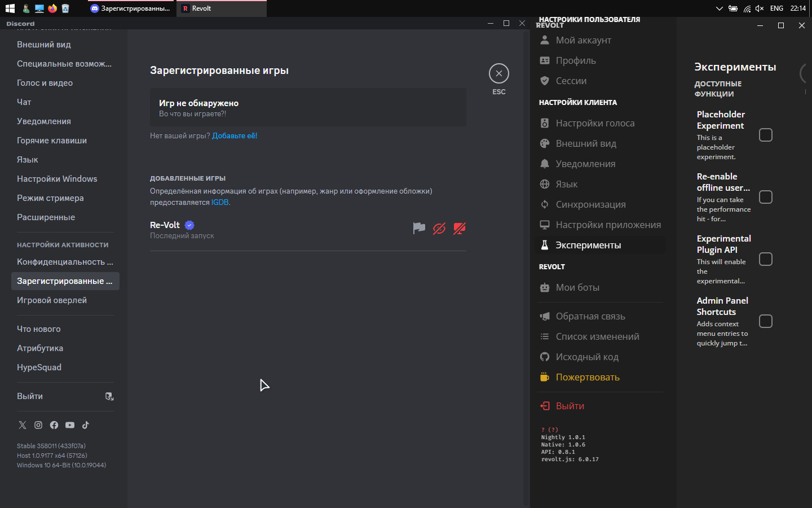Screen dimensions: 812x508
Task: Open Discord's X (Twitter) social link icon
Action: pos(23,425)
